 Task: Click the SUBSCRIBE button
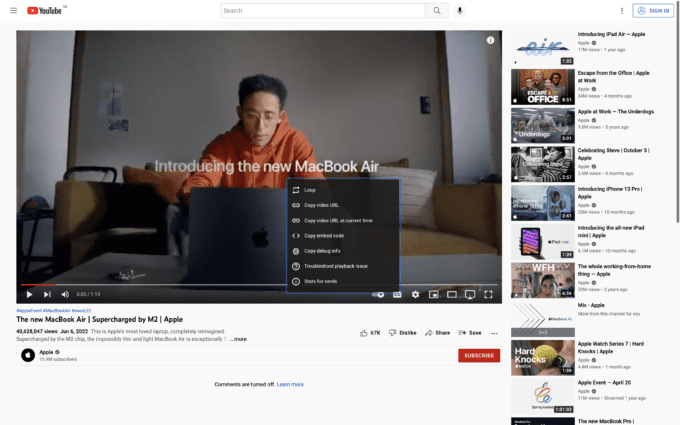[479, 356]
